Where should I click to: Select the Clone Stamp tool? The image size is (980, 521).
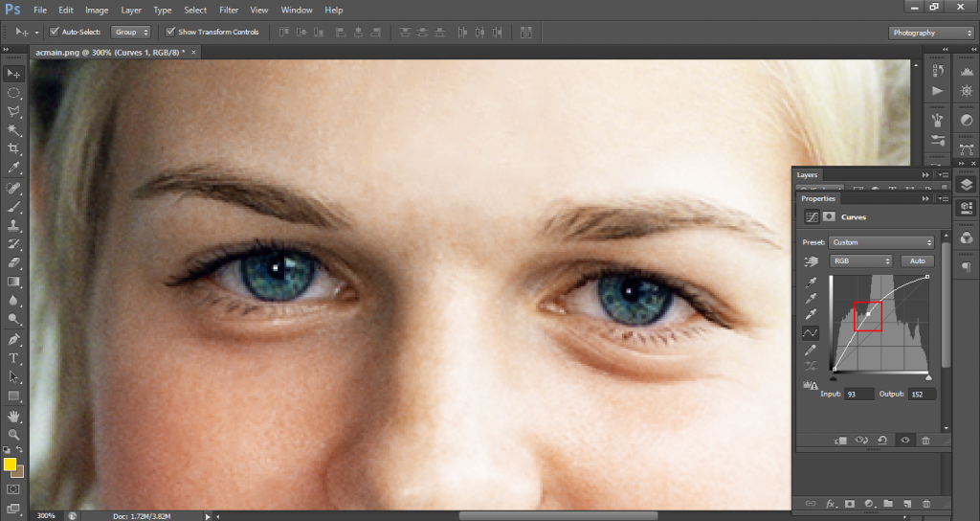pyautogui.click(x=13, y=226)
